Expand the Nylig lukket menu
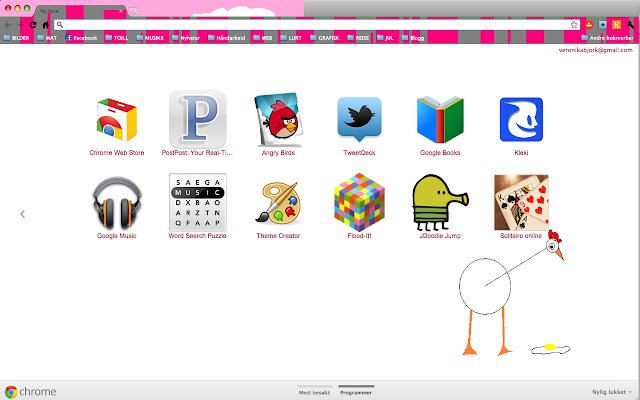640x400 pixels. point(612,392)
